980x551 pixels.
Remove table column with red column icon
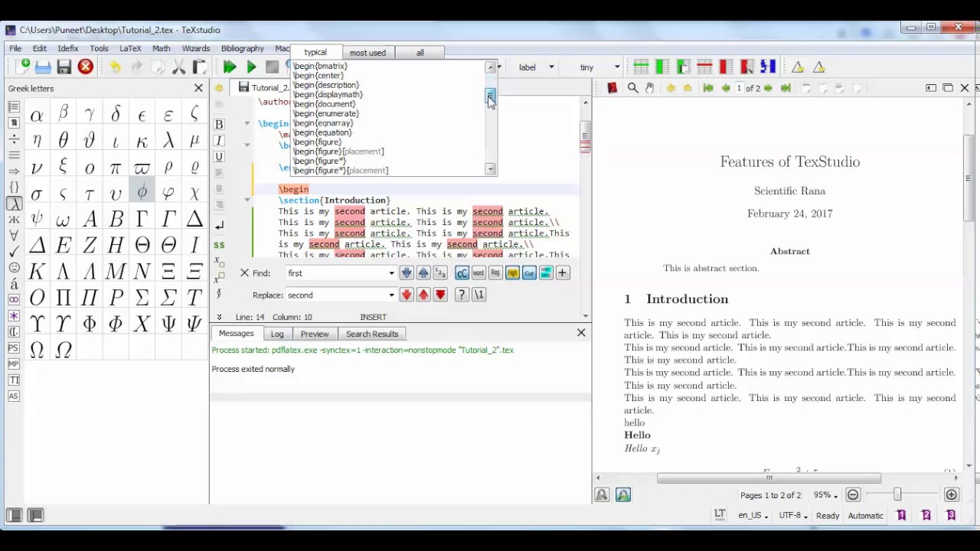[726, 67]
